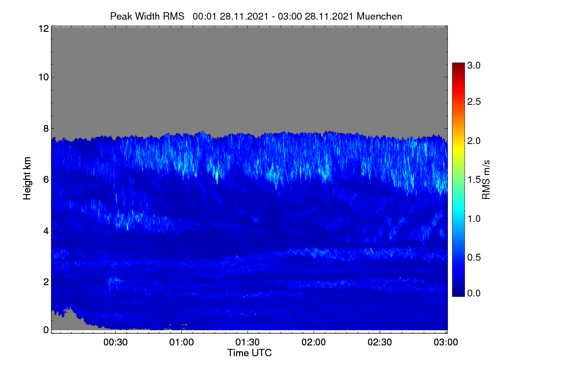Click the 02:30 time tick label
Image resolution: width=588 pixels, height=392 pixels.
coord(379,343)
